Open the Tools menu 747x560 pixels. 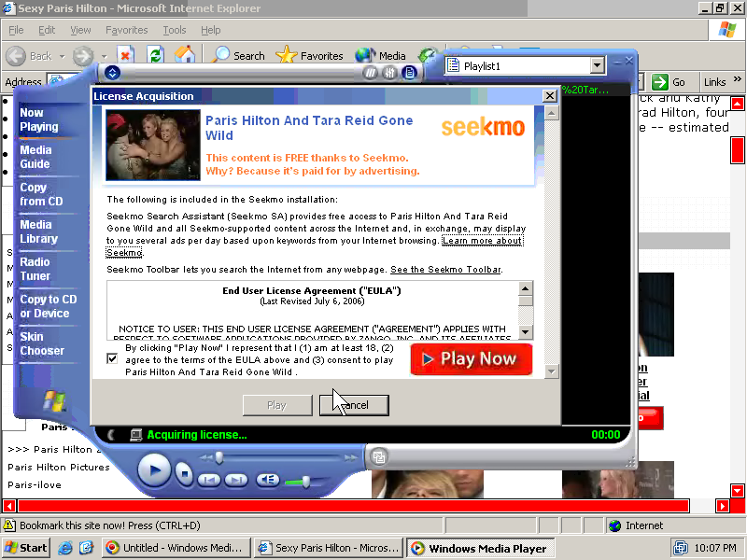coord(175,30)
